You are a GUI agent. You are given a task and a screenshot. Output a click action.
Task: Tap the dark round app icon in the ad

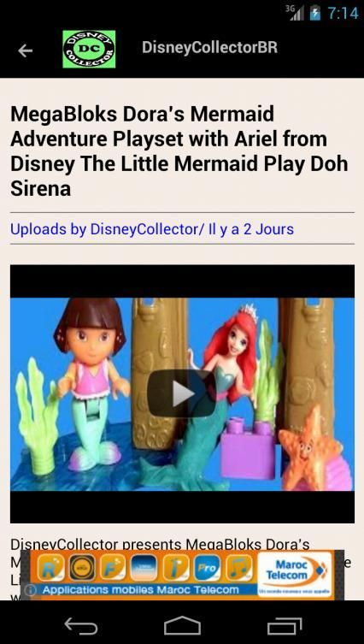[82, 568]
